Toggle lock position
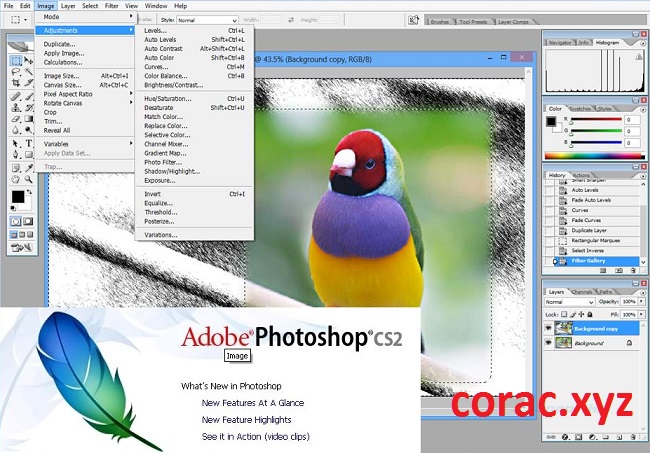The image size is (650, 453). [x=581, y=314]
